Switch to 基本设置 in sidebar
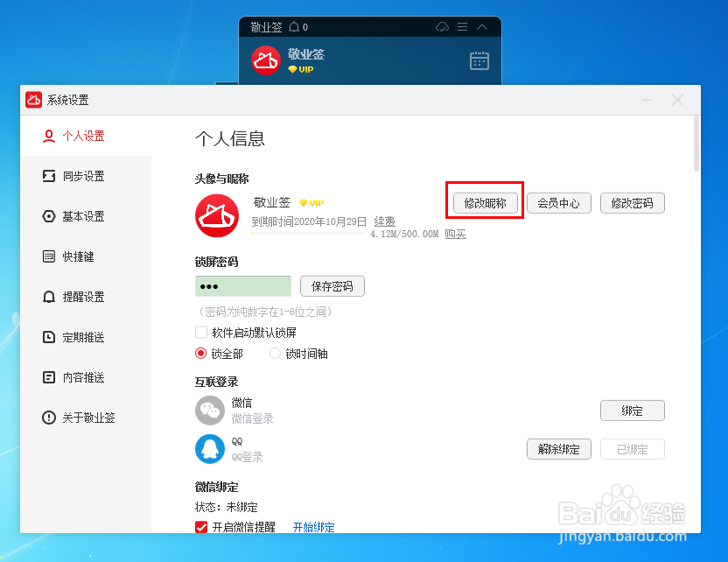The image size is (728, 562). click(x=86, y=216)
